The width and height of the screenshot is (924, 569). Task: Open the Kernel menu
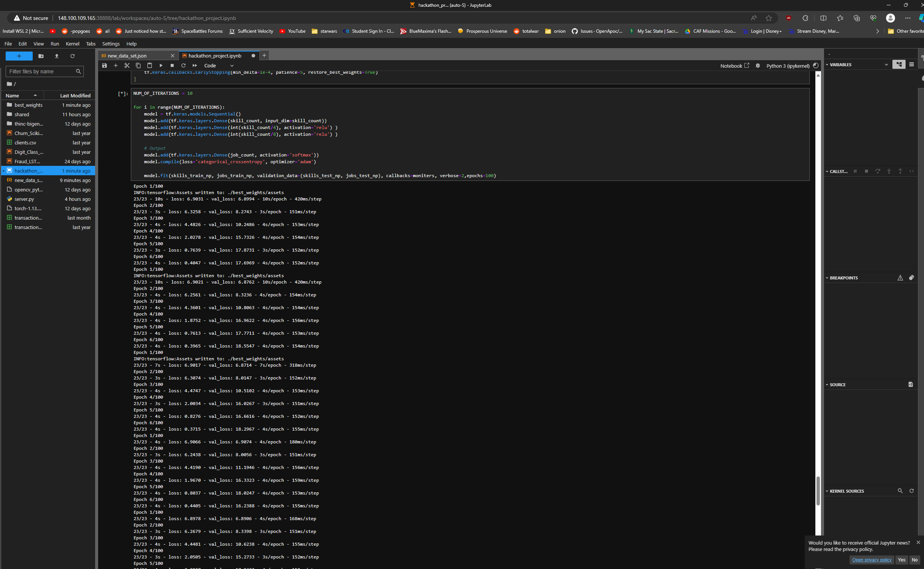tap(72, 44)
